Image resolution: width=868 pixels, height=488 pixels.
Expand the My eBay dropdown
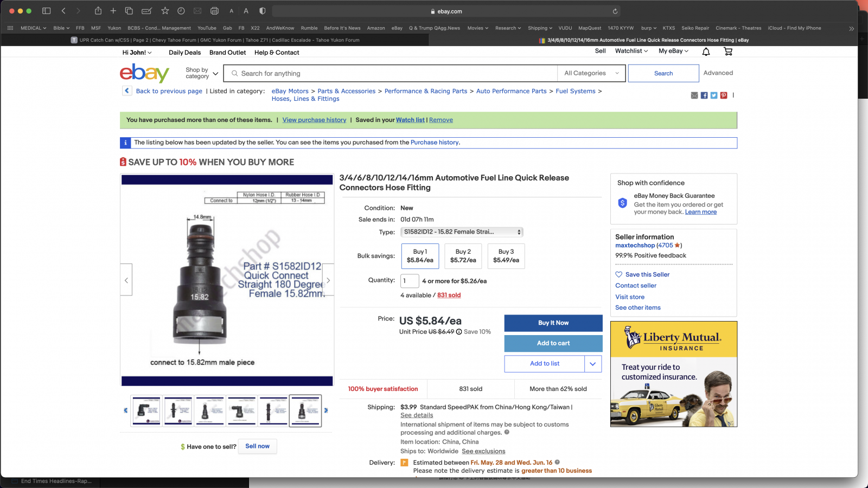[x=673, y=51]
